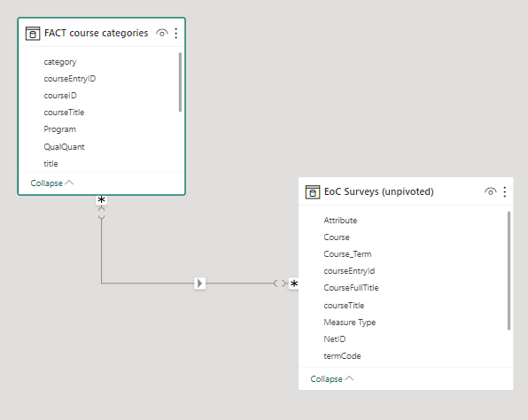The width and height of the screenshot is (528, 420).
Task: Select the Course_Term field
Action: point(347,254)
